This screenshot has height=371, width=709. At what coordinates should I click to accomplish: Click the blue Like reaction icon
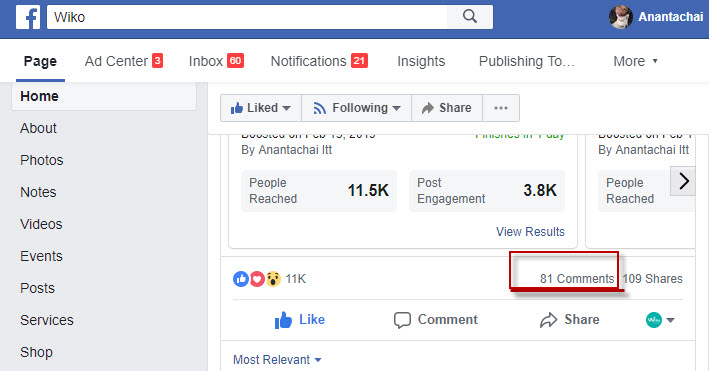click(x=241, y=279)
